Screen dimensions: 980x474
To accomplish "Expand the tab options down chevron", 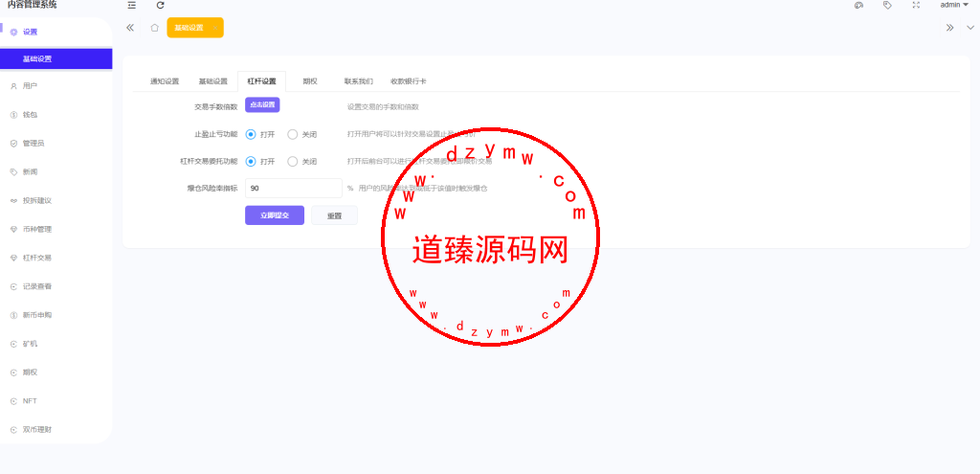I will (x=970, y=28).
